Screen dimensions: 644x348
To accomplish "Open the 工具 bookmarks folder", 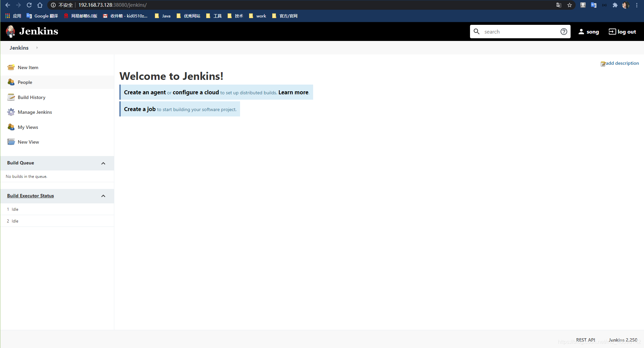I will (x=214, y=16).
